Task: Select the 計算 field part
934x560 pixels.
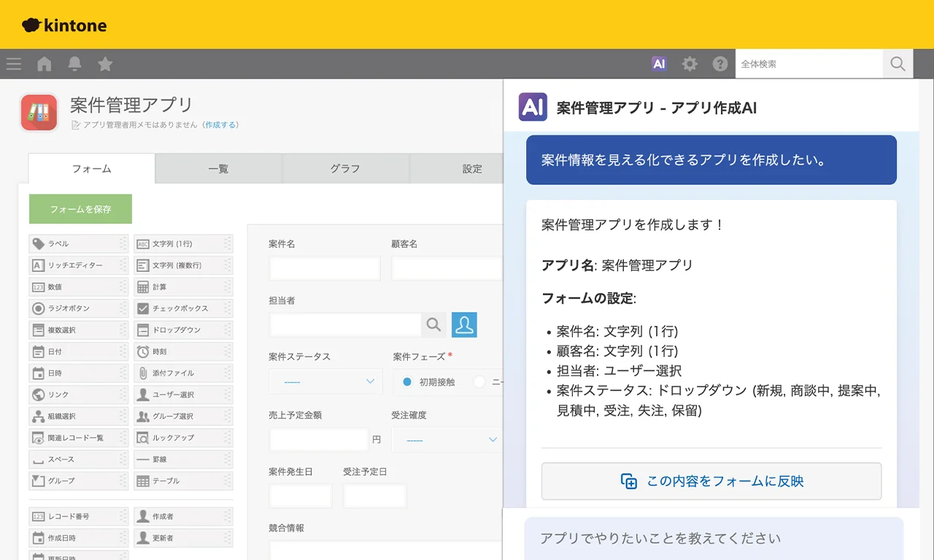Action: point(183,287)
